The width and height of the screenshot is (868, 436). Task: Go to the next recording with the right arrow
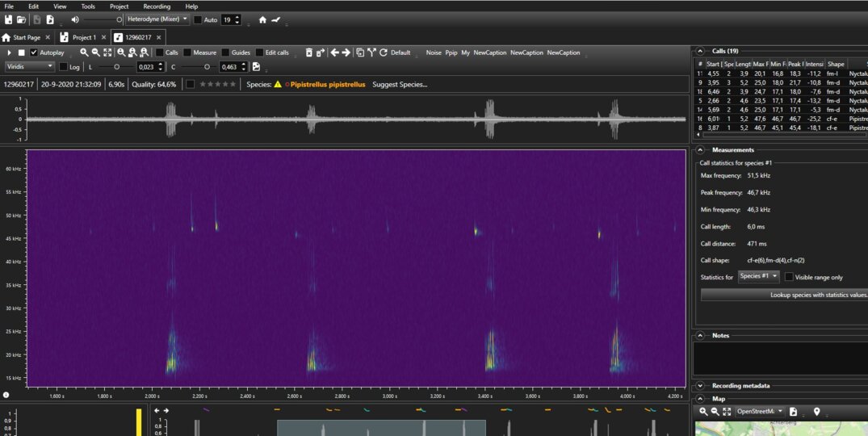pyautogui.click(x=346, y=52)
